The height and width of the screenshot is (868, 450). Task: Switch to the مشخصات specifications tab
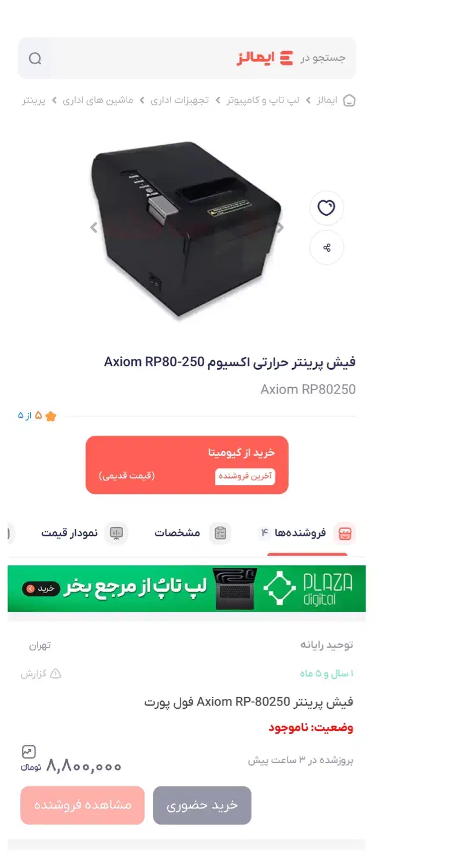tap(193, 533)
